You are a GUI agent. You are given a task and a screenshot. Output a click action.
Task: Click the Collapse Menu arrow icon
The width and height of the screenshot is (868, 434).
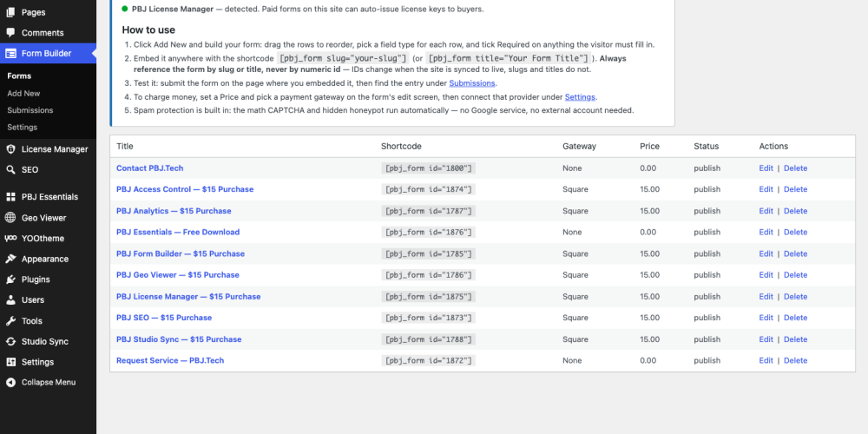point(10,383)
